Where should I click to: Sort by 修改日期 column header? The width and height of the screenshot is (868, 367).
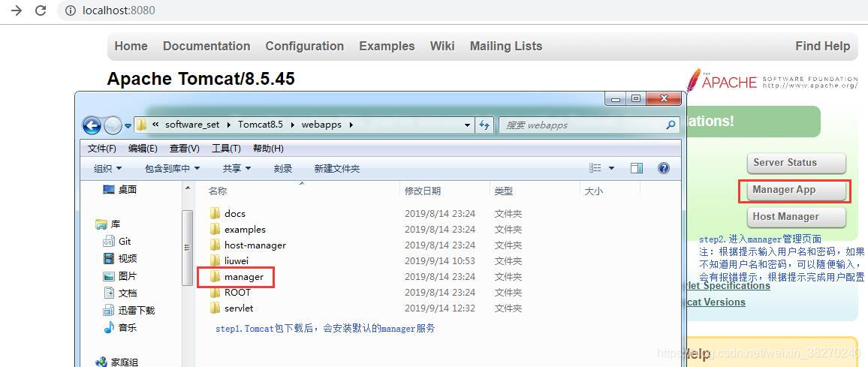tap(423, 191)
